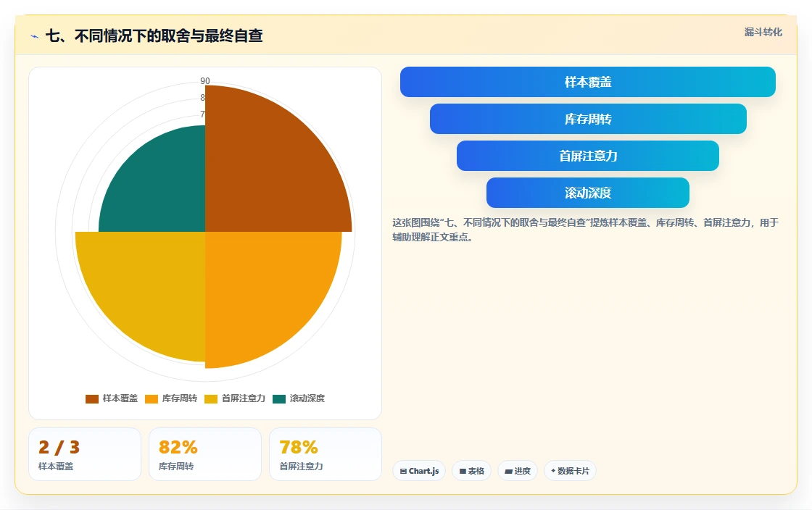Click the teal 滚动深度 chart segment
812x510 pixels.
160,186
